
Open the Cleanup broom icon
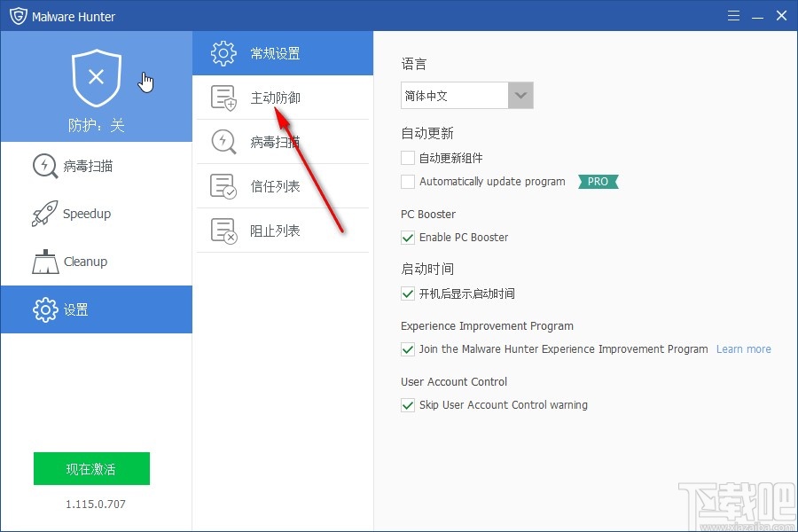click(44, 262)
